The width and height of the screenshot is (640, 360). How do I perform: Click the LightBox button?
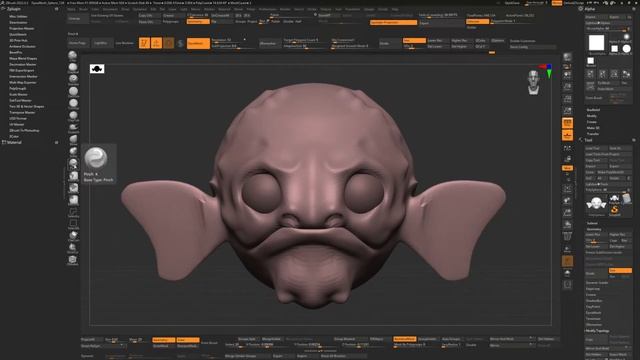coord(101,43)
